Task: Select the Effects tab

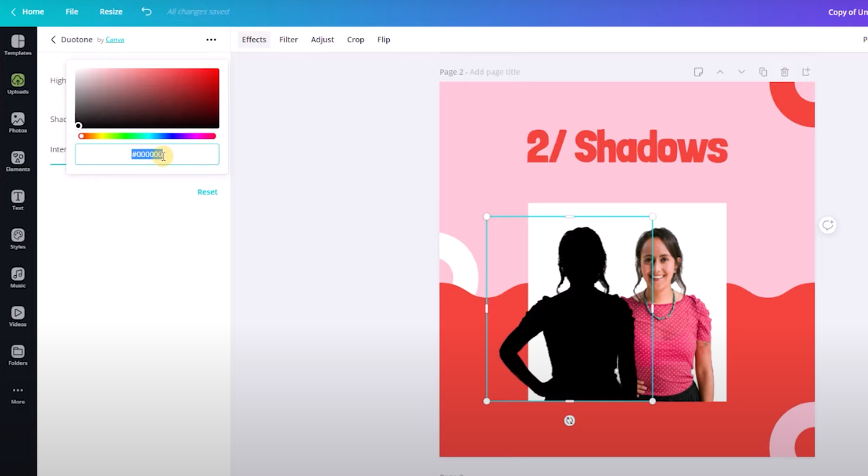Action: pyautogui.click(x=254, y=39)
